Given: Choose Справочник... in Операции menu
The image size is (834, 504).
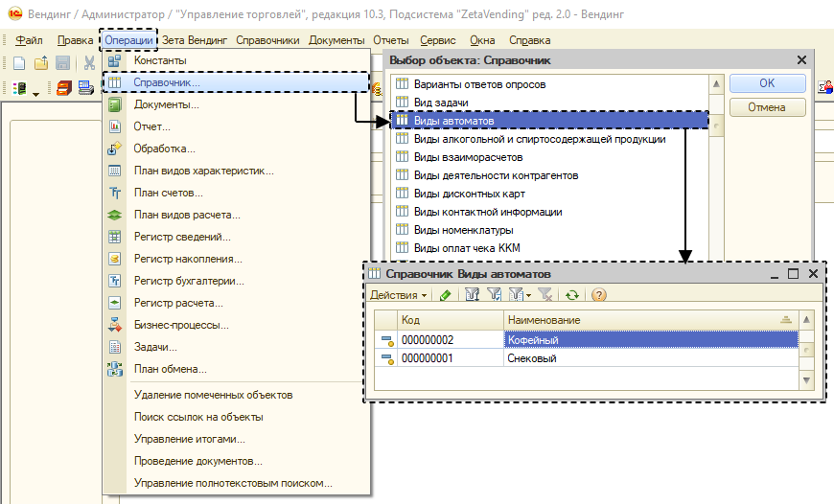Looking at the screenshot, I should (x=236, y=82).
